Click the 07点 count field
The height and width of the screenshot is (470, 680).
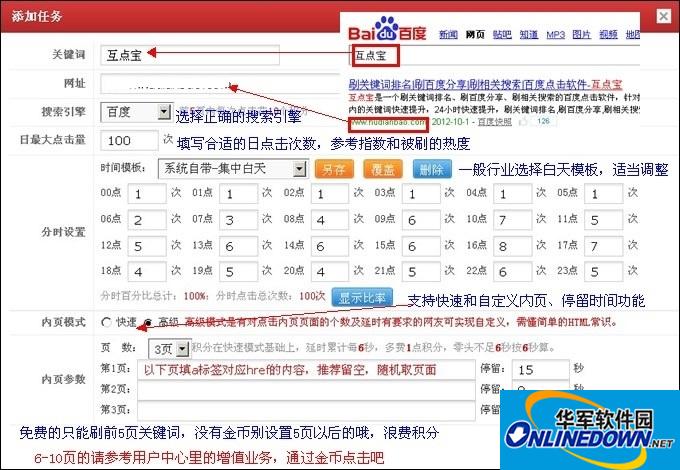tap(239, 220)
